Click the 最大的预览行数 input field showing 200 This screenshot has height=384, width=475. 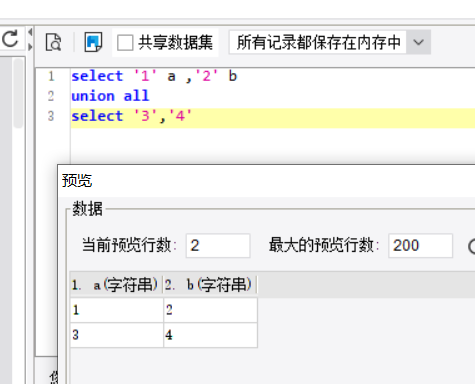pyautogui.click(x=420, y=246)
